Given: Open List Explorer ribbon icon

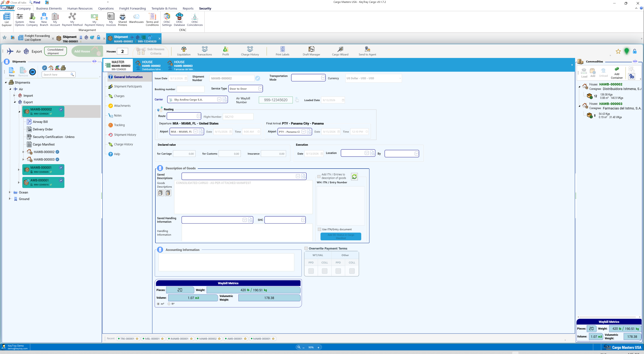Looking at the screenshot, I should pos(7,19).
